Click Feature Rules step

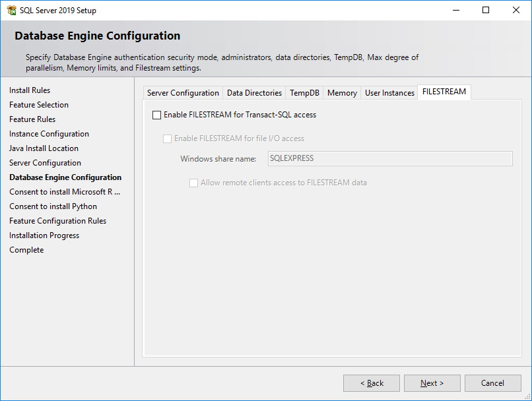[32, 119]
